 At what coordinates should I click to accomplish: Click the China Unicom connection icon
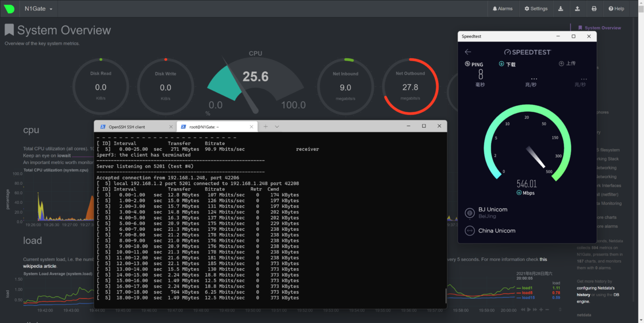(x=470, y=231)
